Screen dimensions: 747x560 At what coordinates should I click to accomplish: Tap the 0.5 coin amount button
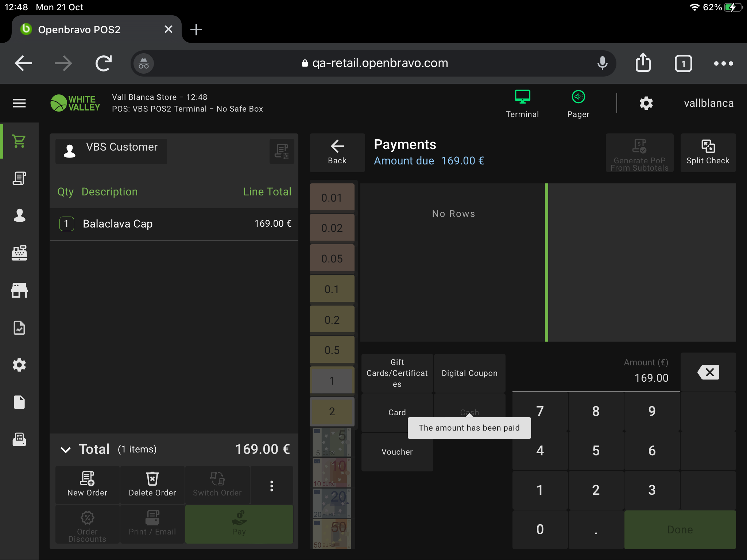click(332, 350)
